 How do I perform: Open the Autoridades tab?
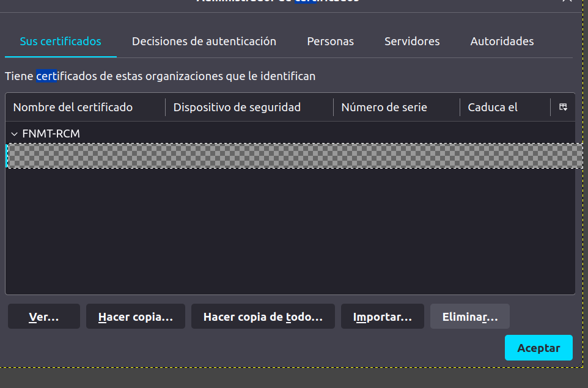[x=502, y=42]
